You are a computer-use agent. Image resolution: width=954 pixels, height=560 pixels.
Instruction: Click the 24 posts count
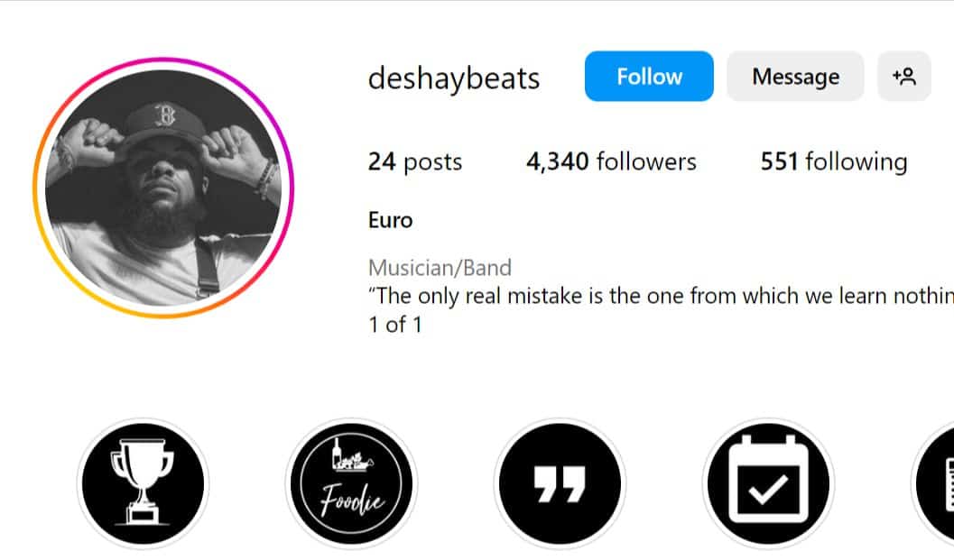tap(415, 161)
